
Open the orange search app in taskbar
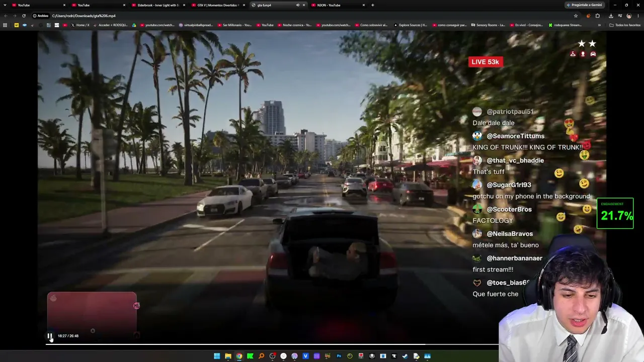(261, 356)
